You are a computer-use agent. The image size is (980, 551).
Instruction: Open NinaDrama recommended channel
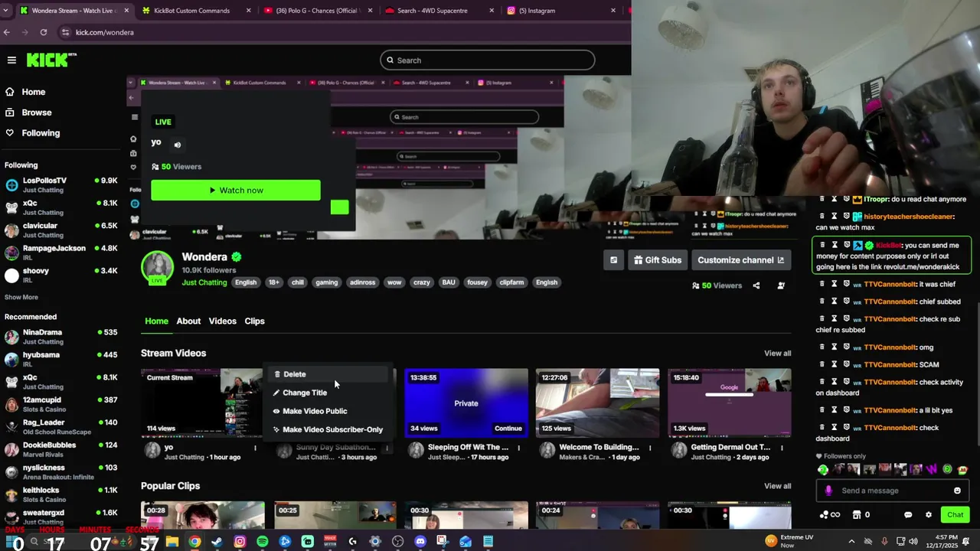click(x=61, y=337)
